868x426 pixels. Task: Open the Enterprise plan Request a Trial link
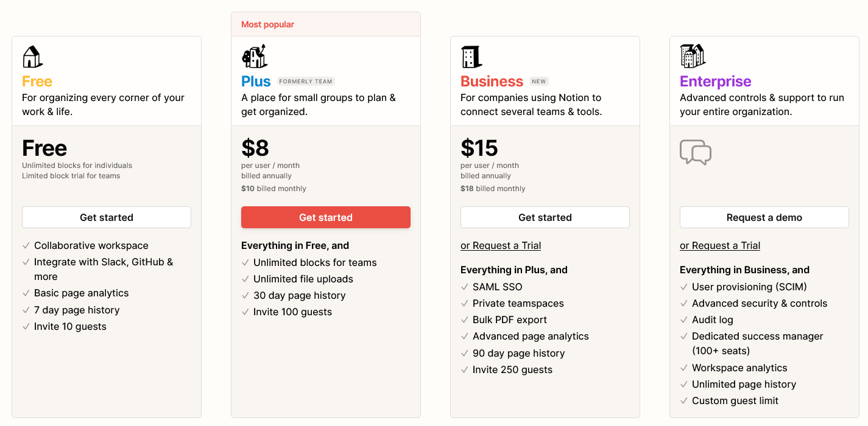click(x=720, y=246)
